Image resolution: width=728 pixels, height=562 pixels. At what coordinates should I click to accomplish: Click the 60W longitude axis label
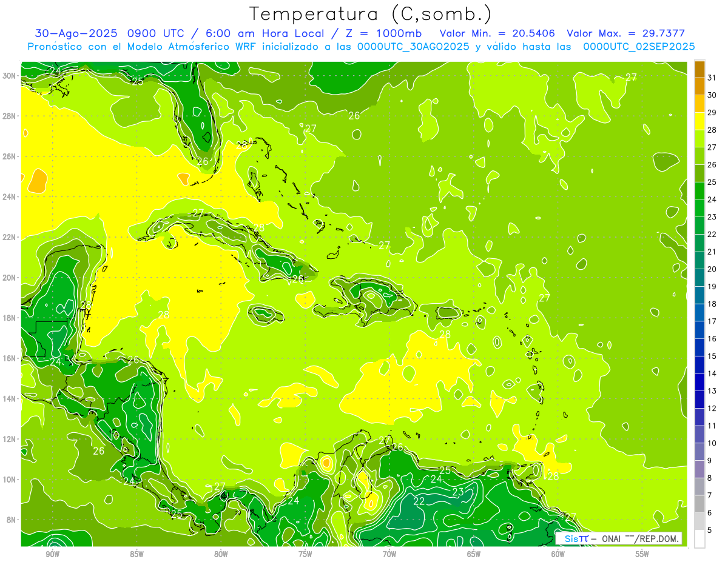[558, 554]
